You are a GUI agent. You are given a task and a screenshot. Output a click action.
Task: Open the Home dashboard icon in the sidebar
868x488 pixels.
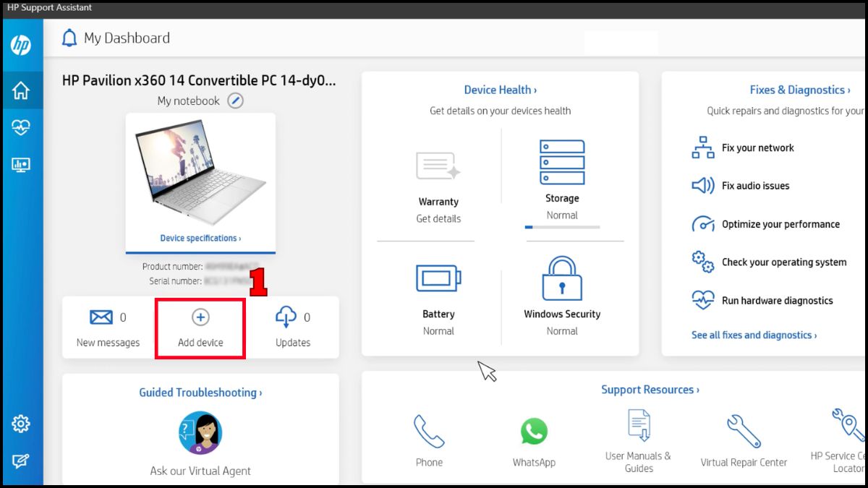pyautogui.click(x=21, y=90)
